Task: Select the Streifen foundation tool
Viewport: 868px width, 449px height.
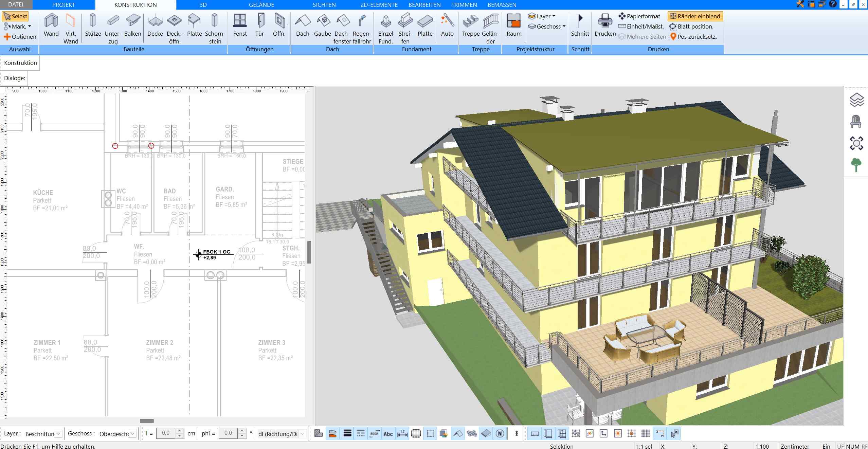Action: click(x=405, y=29)
